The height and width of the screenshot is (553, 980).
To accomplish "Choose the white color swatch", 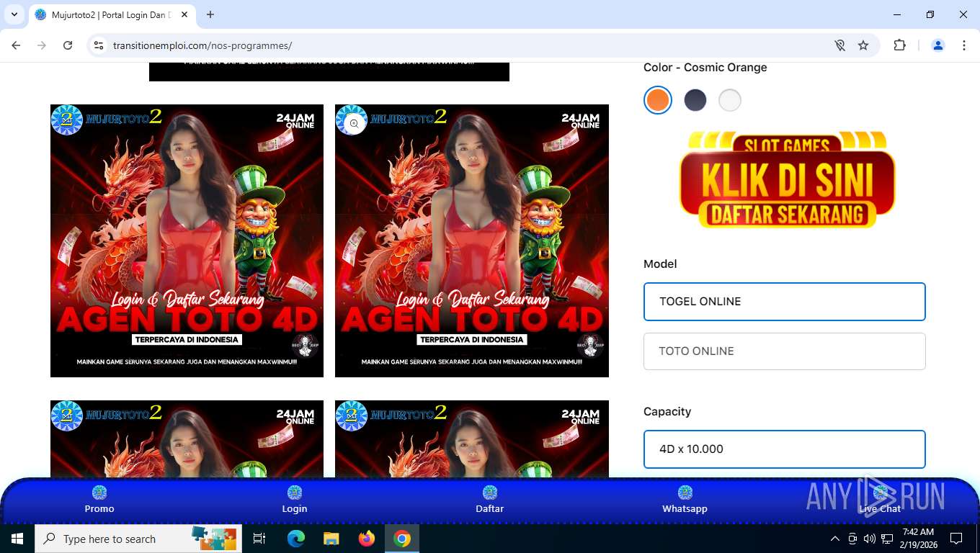I will click(x=730, y=100).
